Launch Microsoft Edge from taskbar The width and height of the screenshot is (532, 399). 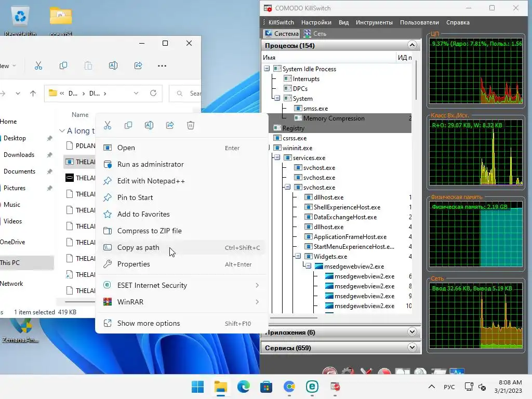tap(243, 387)
